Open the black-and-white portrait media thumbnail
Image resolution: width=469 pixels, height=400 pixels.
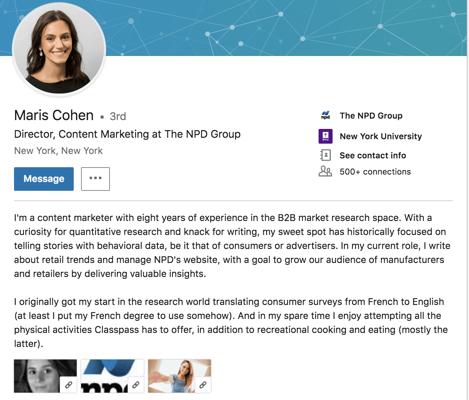tap(45, 376)
